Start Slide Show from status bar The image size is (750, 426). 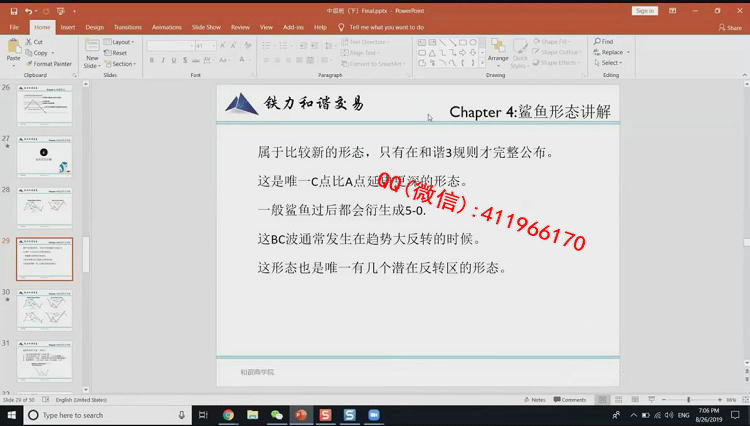click(x=651, y=400)
